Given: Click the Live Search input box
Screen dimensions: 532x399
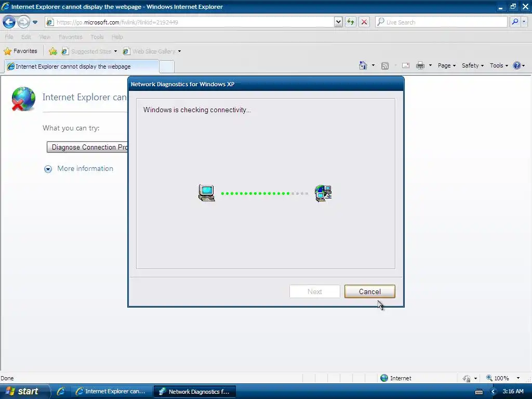Looking at the screenshot, I should (442, 22).
